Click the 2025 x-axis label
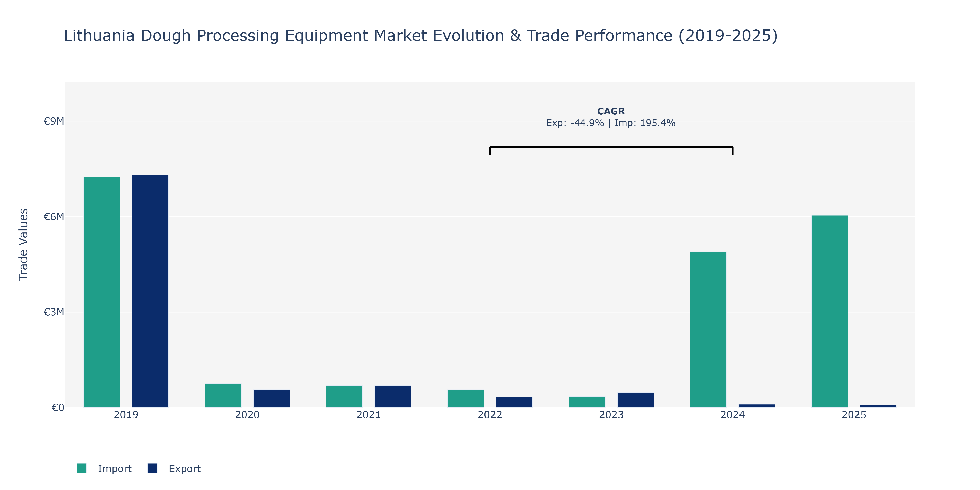This screenshot has height=490, width=980. click(854, 415)
